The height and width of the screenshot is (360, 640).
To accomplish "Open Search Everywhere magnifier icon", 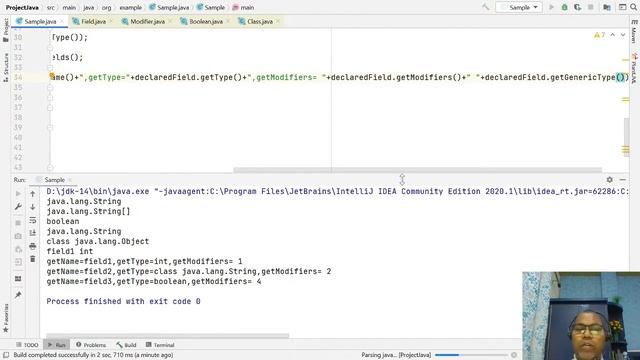I will (633, 7).
